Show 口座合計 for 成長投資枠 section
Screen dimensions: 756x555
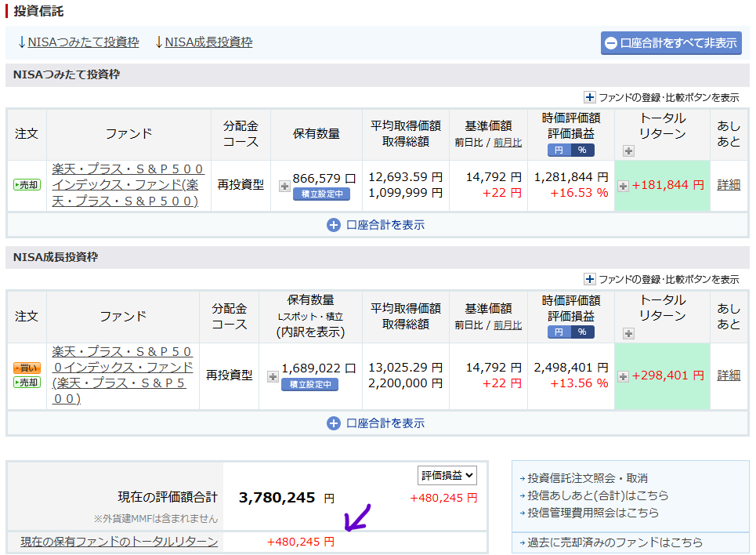click(x=376, y=423)
